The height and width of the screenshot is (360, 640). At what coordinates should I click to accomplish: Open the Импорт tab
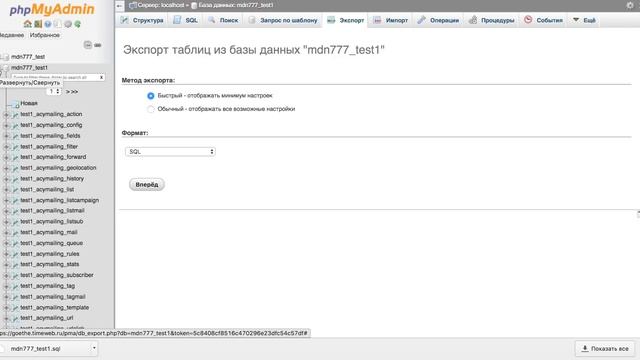click(x=391, y=20)
